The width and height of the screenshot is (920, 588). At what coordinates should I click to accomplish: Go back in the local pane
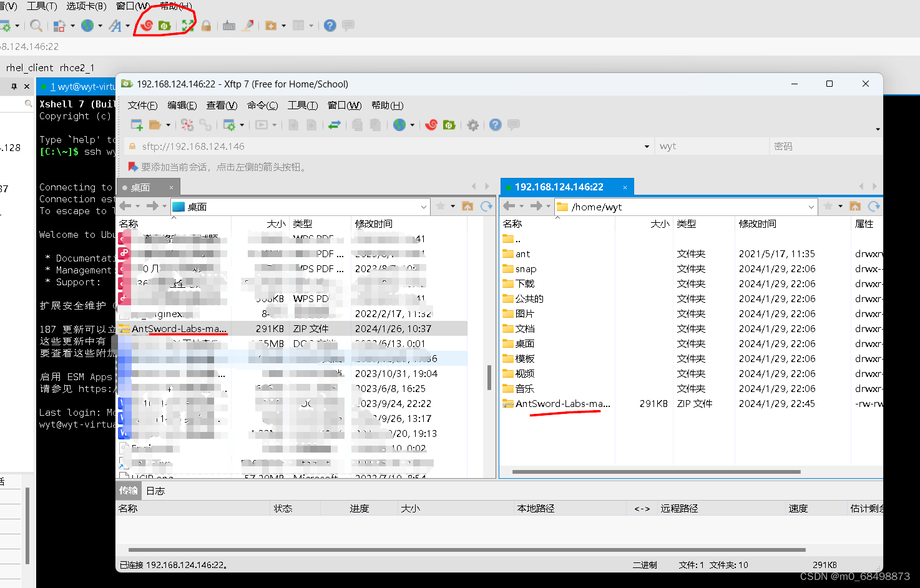[125, 206]
